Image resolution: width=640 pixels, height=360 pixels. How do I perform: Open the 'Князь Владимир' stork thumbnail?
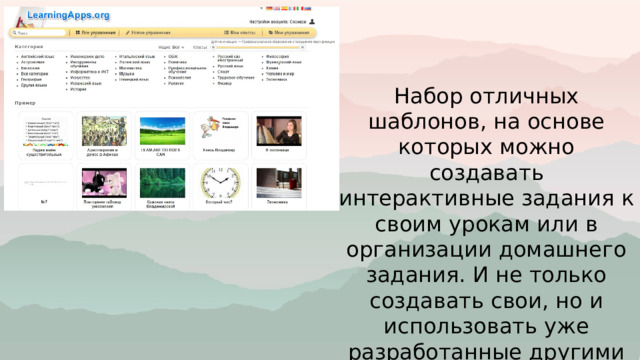220,128
